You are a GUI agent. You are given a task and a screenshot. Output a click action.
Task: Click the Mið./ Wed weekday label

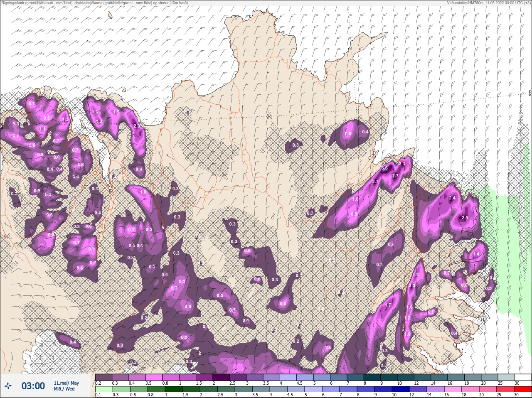click(x=64, y=389)
